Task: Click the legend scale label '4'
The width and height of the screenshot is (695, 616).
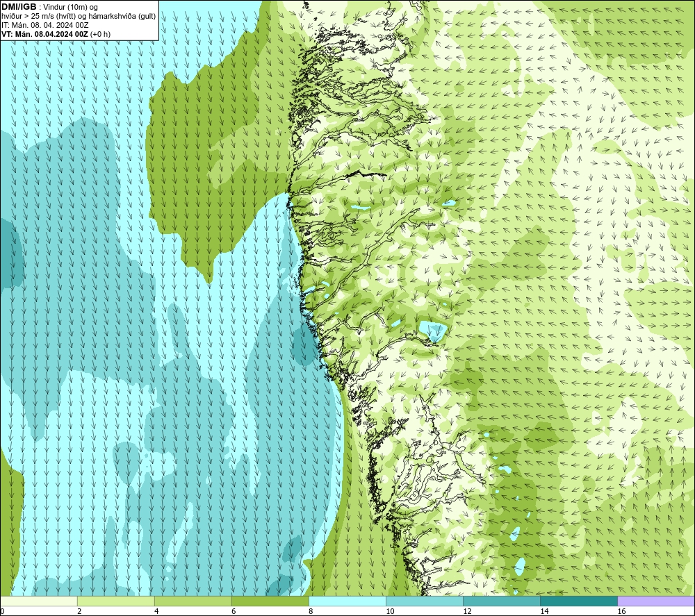Action: (156, 612)
